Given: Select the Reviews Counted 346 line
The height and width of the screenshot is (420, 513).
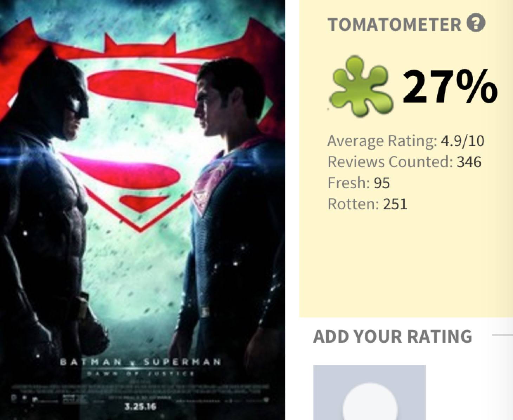Looking at the screenshot, I should point(404,162).
